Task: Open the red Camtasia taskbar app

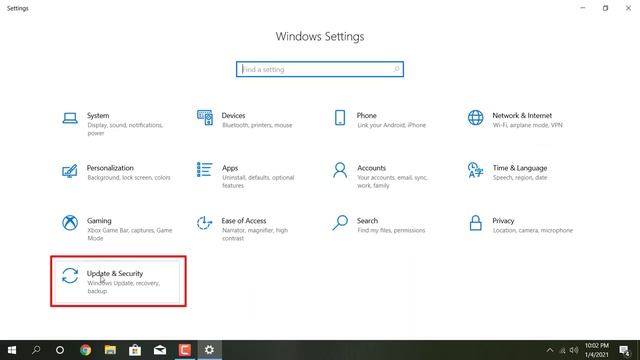Action: [185, 350]
